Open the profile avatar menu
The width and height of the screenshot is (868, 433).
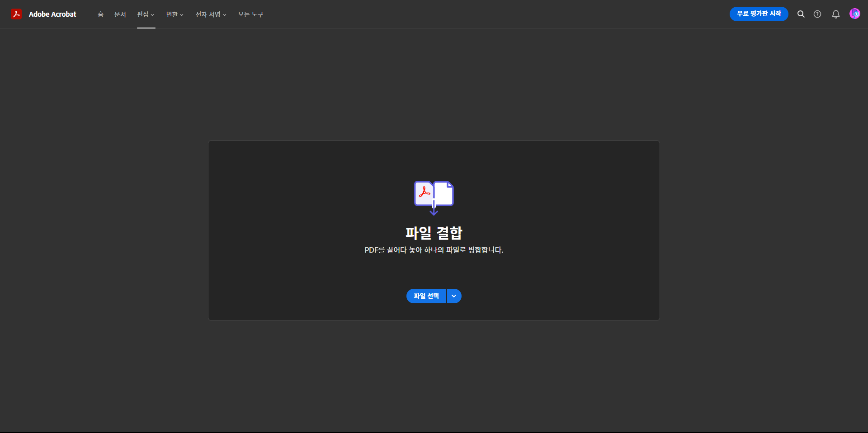(855, 13)
